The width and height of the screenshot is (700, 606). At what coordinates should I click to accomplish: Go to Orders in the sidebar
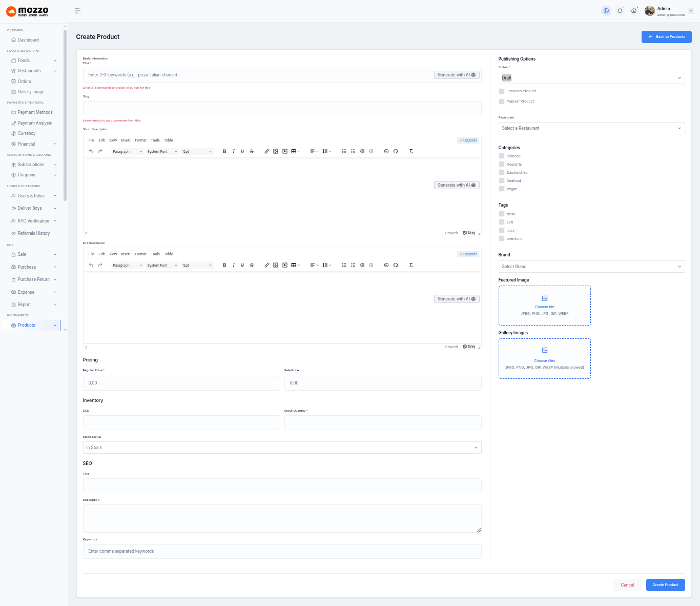[x=25, y=82]
